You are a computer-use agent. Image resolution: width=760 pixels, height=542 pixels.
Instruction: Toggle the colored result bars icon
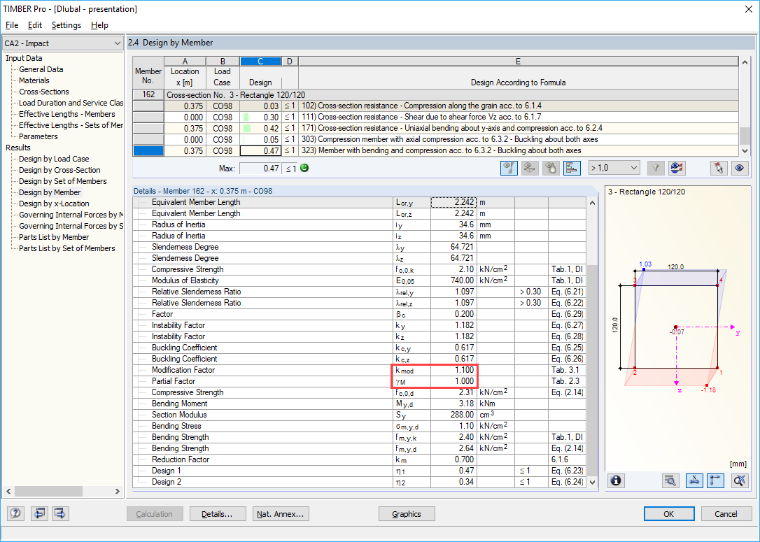[572, 168]
